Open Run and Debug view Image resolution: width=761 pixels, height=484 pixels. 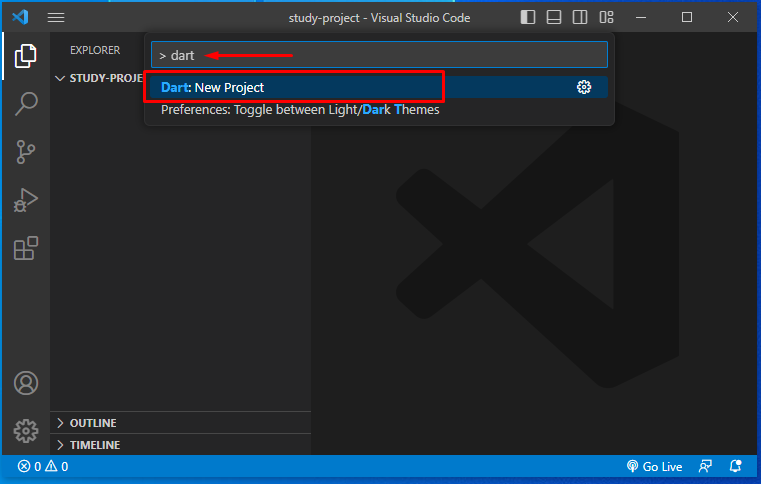click(x=25, y=200)
